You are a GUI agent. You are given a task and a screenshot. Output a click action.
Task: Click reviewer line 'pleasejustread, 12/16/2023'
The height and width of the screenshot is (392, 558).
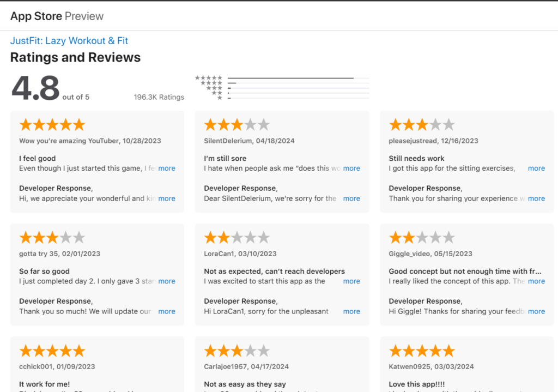click(433, 141)
